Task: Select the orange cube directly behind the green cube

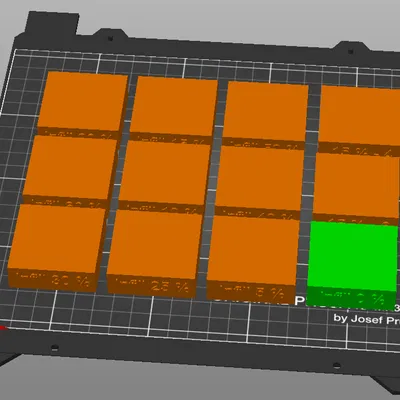Action: [355, 189]
